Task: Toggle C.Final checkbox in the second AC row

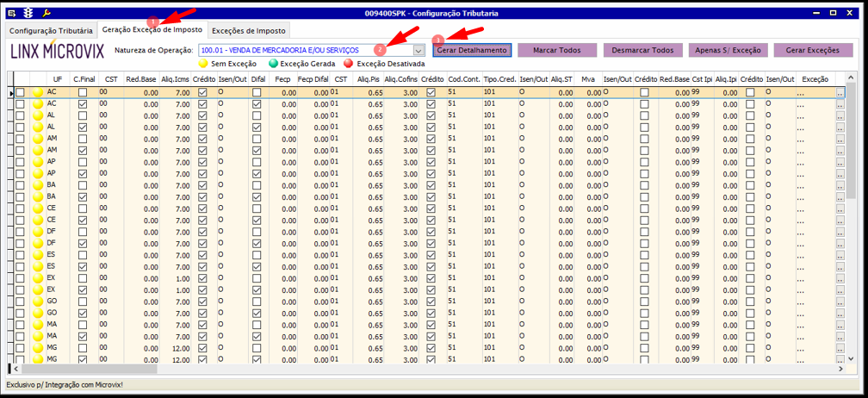Action: [x=83, y=103]
